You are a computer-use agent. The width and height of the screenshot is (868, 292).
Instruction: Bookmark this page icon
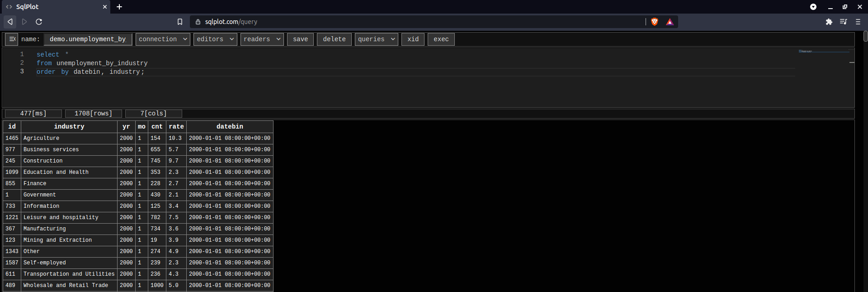click(180, 22)
